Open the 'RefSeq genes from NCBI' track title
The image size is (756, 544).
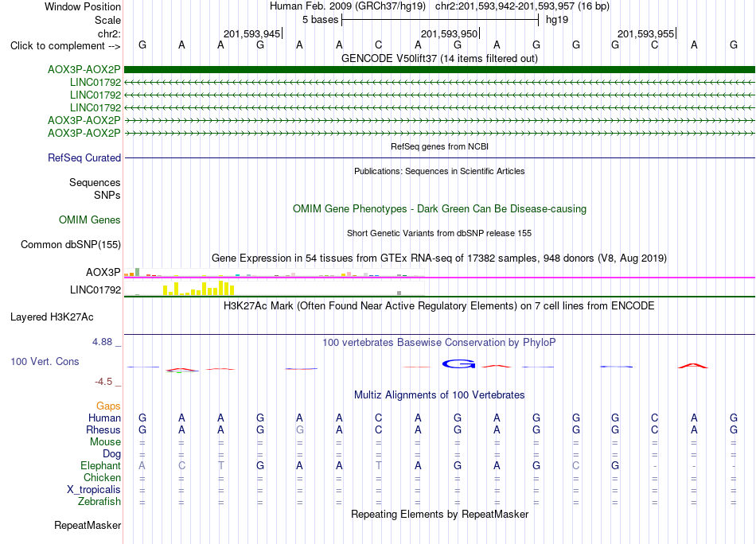coord(439,146)
